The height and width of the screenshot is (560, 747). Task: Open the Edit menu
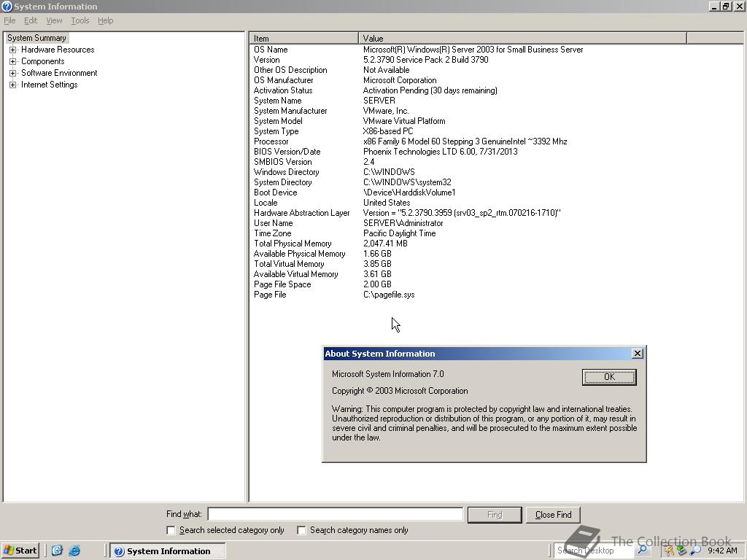(x=31, y=20)
